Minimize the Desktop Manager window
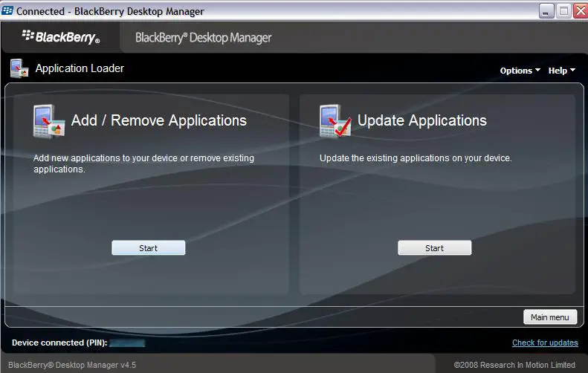The width and height of the screenshot is (588, 373). pyautogui.click(x=546, y=11)
